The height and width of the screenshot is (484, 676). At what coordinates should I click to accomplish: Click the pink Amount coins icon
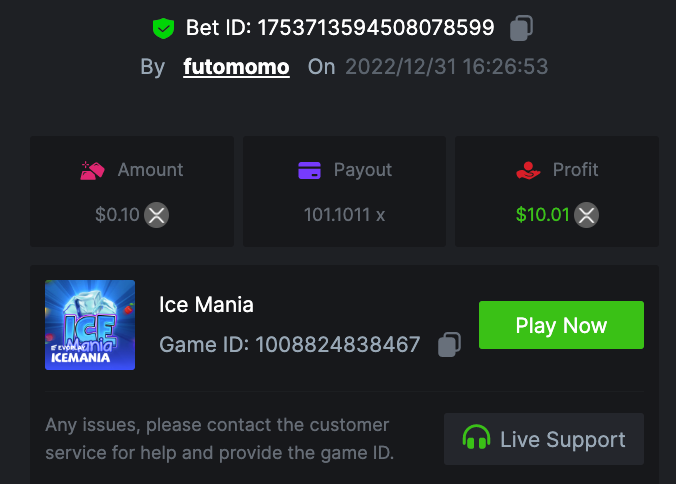point(93,170)
